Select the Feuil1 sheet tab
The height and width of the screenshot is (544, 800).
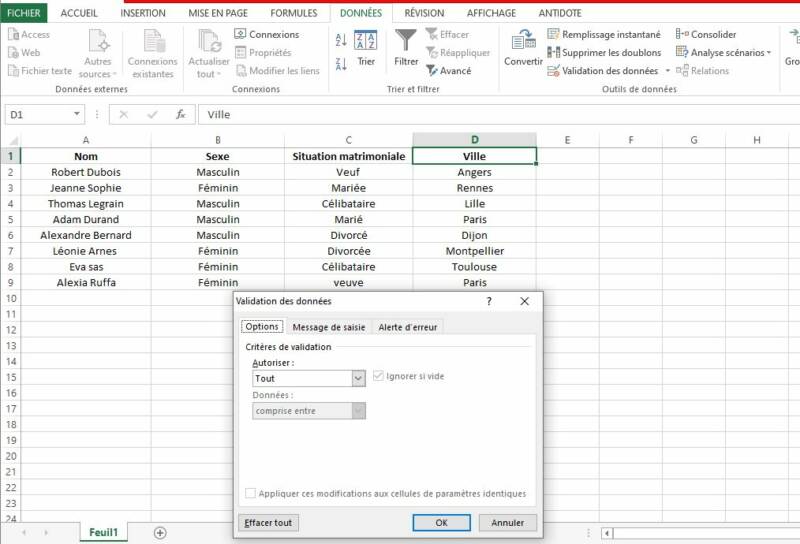(x=104, y=532)
